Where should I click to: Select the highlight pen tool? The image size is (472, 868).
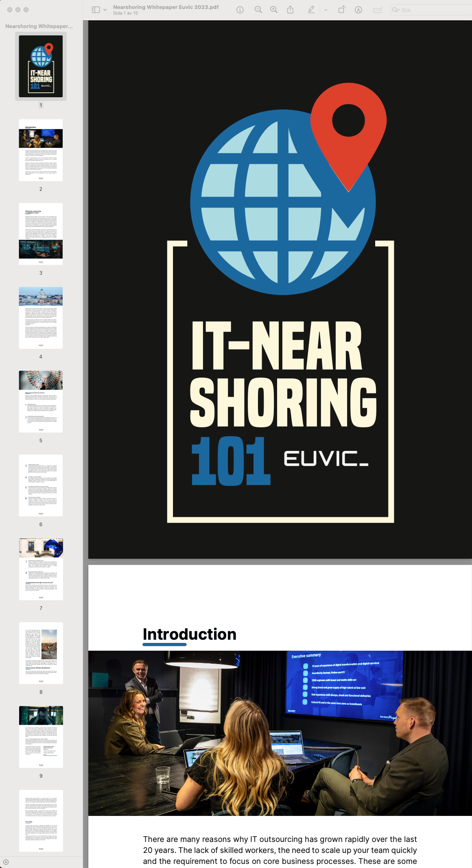(311, 10)
